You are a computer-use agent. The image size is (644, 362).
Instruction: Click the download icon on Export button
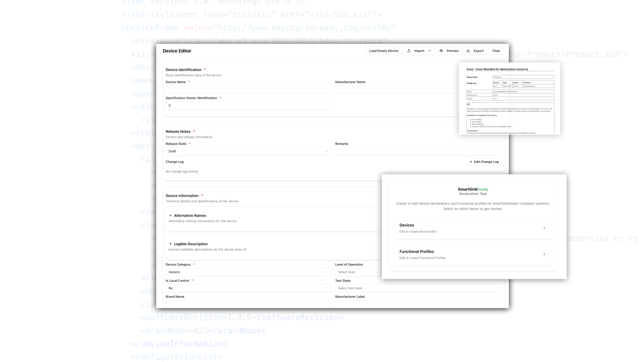click(x=468, y=51)
